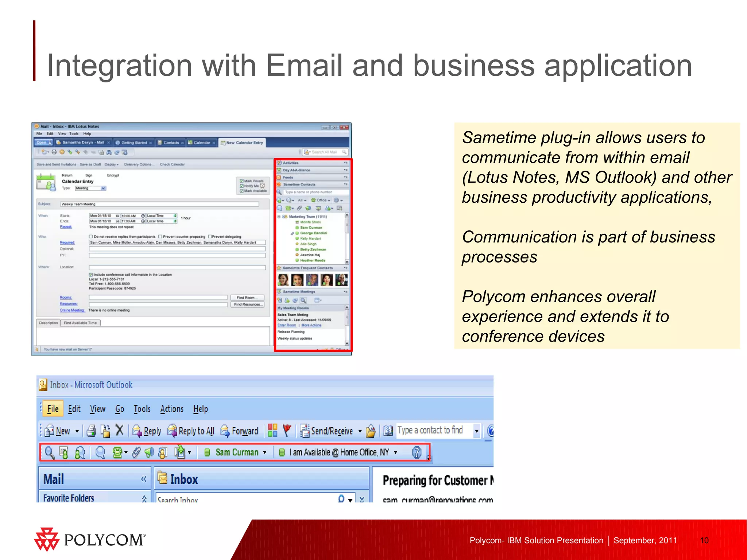Collapse the Mail navigation pane chevron

144,479
